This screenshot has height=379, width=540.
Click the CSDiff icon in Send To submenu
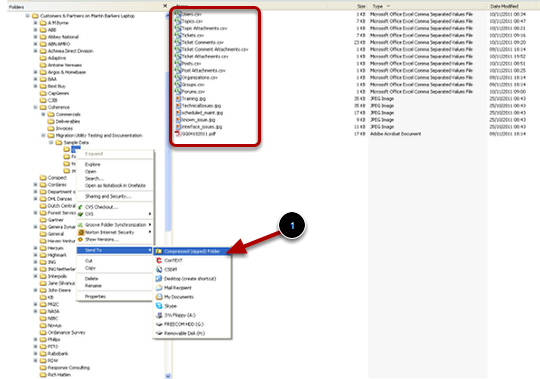159,270
